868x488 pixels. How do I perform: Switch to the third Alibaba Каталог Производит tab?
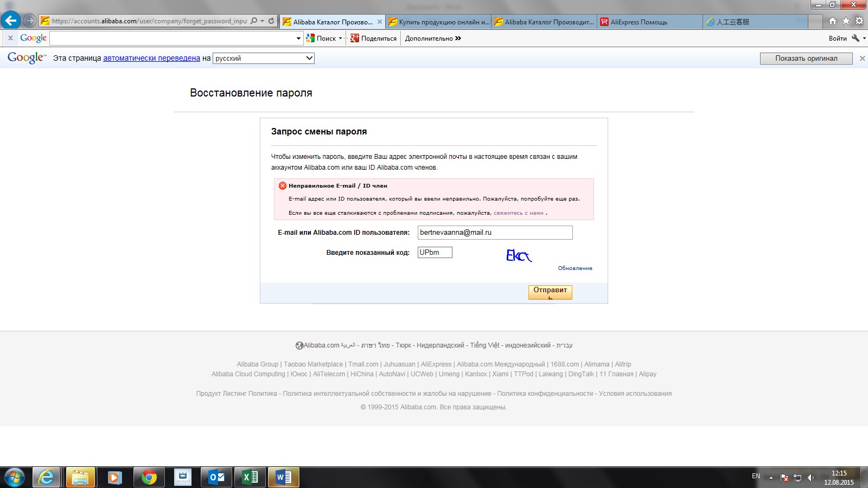[x=544, y=22]
